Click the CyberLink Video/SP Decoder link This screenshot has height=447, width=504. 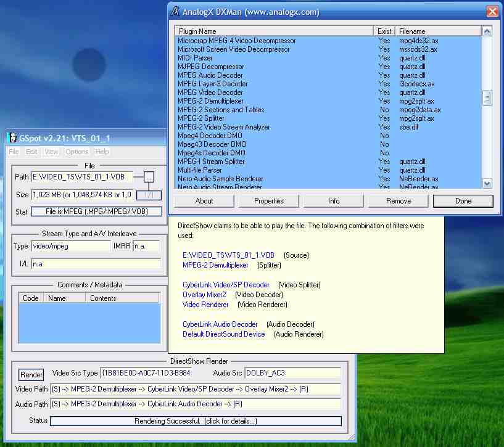click(x=226, y=285)
